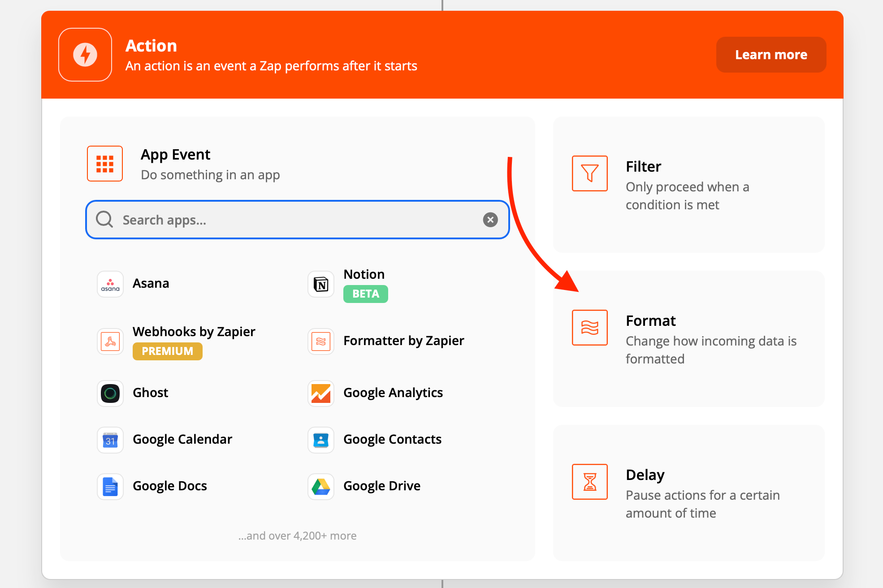Viewport: 883px width, 588px height.
Task: Click the App Event grid icon
Action: point(105,164)
